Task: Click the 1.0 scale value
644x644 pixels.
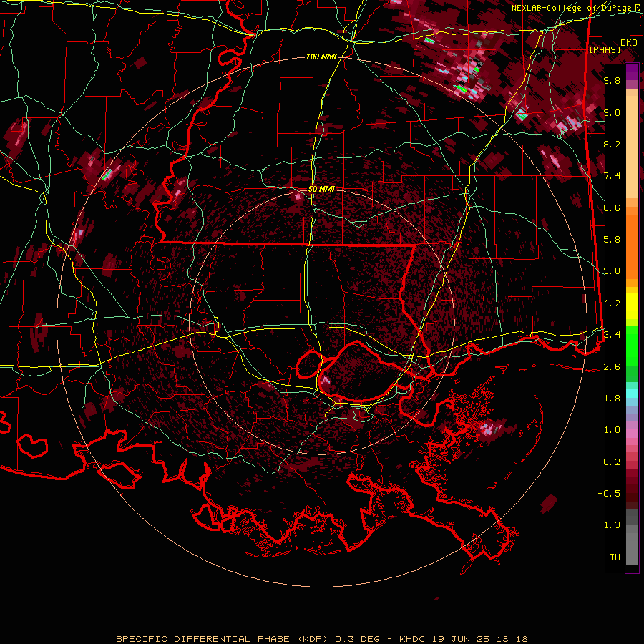Action: 612,430
